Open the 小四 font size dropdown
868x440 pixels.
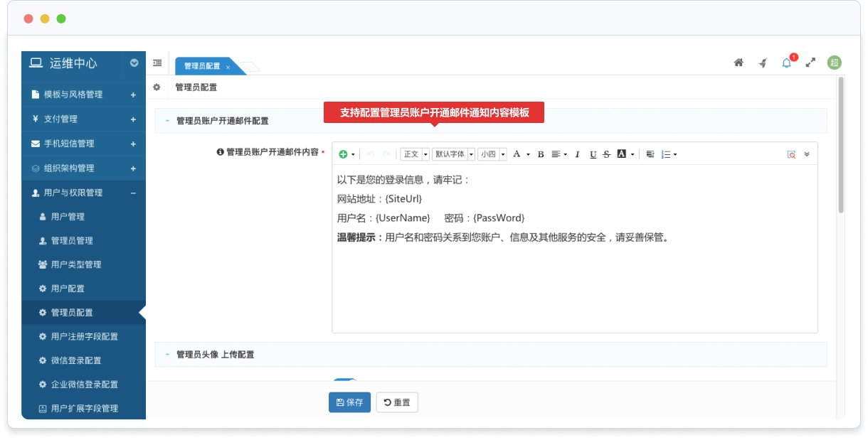point(492,154)
